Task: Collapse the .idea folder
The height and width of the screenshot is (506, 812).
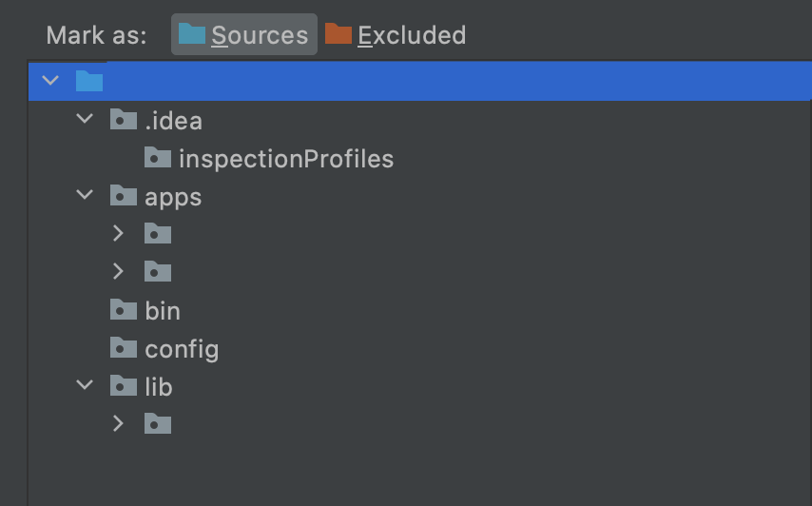Action: coord(86,120)
